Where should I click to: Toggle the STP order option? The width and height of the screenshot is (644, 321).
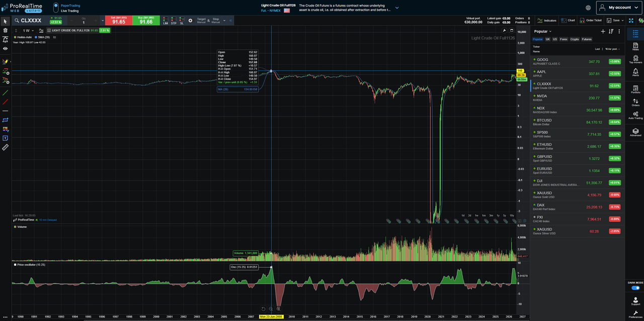(x=174, y=21)
